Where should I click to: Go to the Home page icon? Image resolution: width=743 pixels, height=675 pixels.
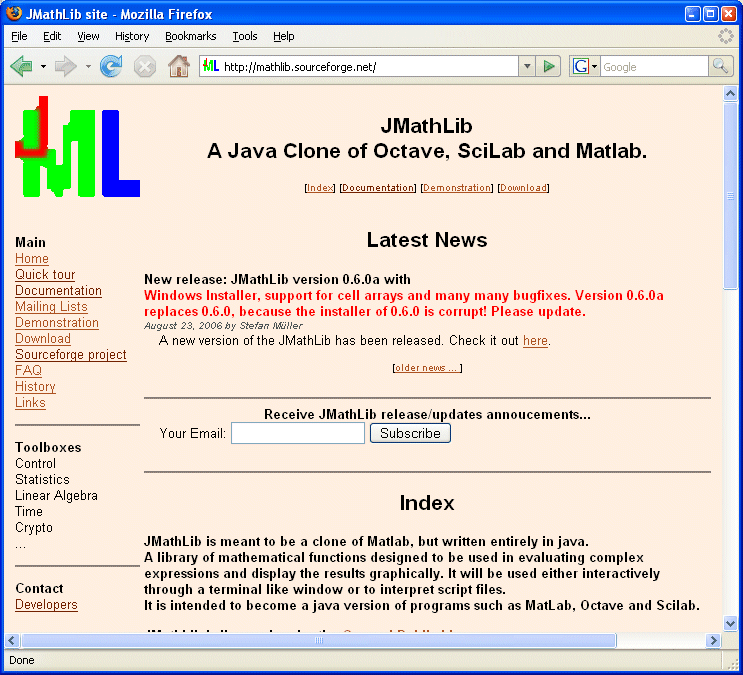[x=179, y=66]
